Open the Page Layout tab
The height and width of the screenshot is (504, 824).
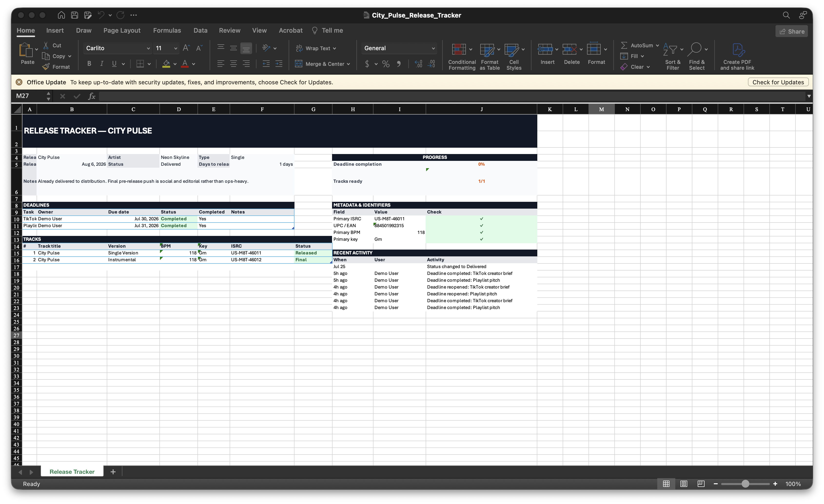(122, 30)
